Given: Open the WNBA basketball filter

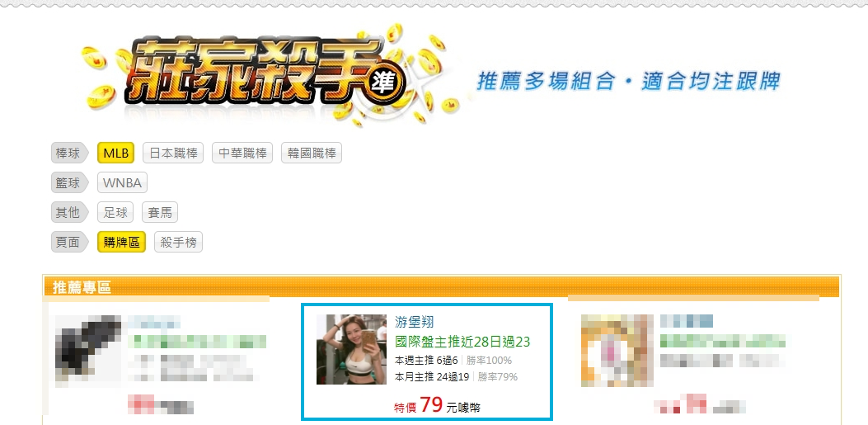Looking at the screenshot, I should coord(122,183).
